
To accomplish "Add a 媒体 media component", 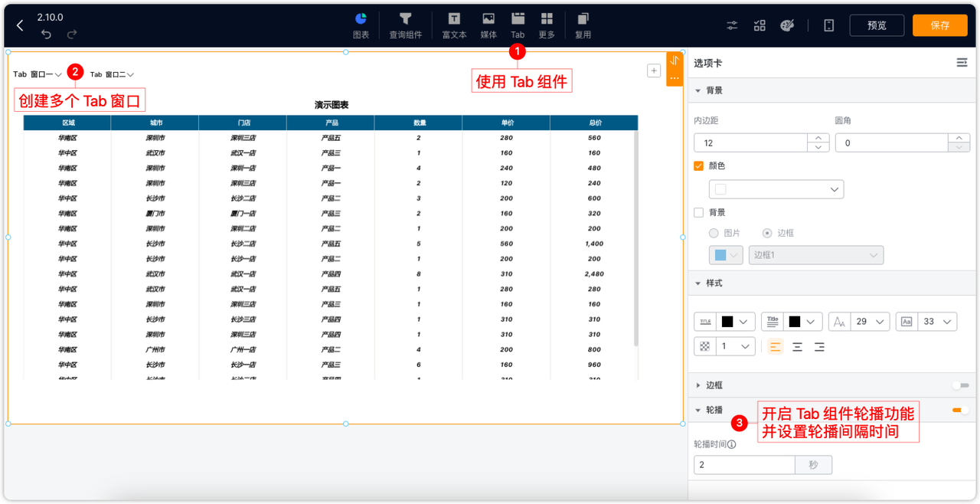I will pyautogui.click(x=488, y=23).
